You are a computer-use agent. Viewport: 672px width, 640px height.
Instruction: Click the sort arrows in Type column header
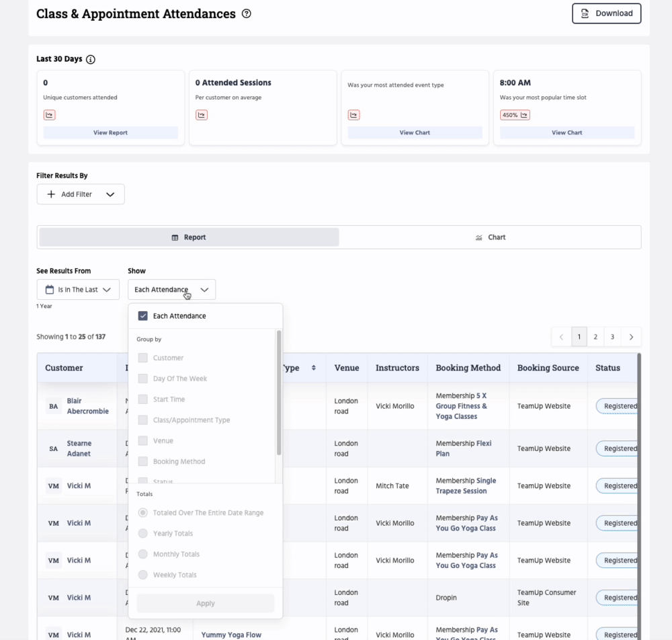pos(313,368)
